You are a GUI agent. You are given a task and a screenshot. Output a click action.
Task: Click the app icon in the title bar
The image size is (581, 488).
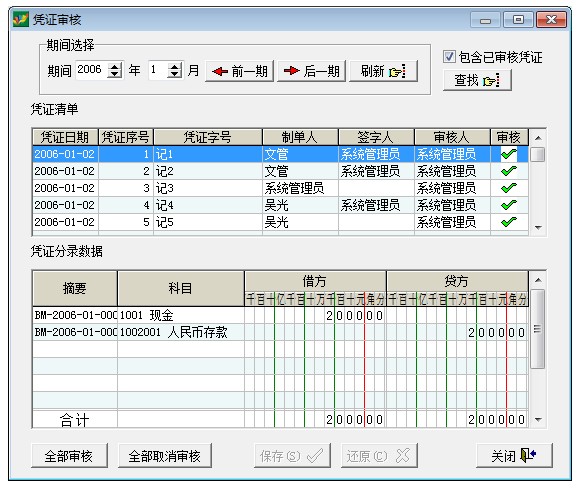(20, 19)
